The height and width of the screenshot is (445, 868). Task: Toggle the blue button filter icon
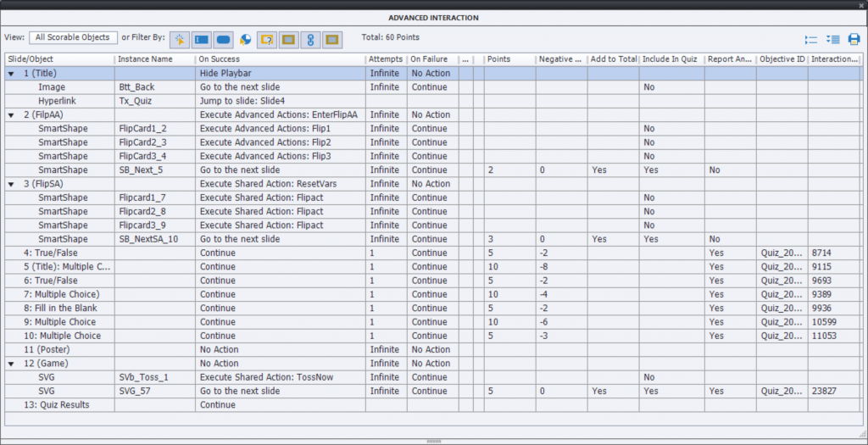pyautogui.click(x=223, y=39)
